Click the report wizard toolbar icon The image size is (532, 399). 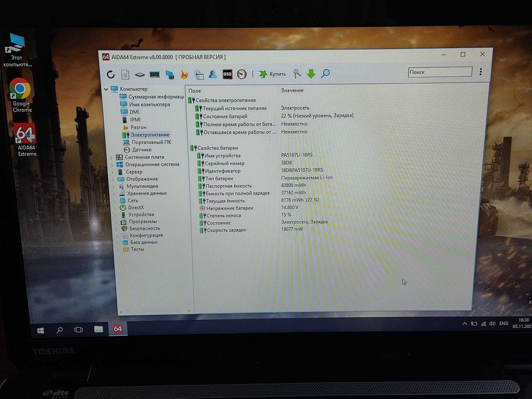click(x=199, y=74)
